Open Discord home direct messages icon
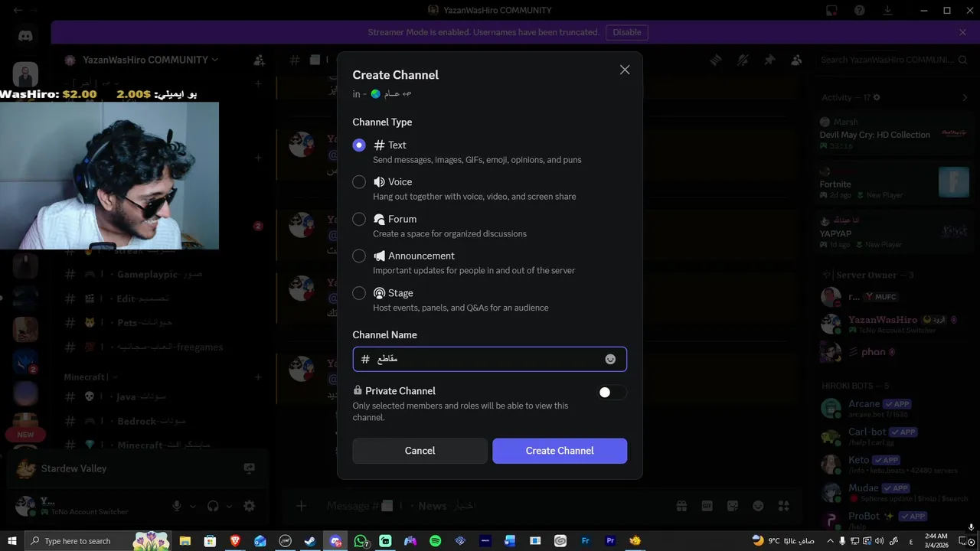 coord(25,35)
